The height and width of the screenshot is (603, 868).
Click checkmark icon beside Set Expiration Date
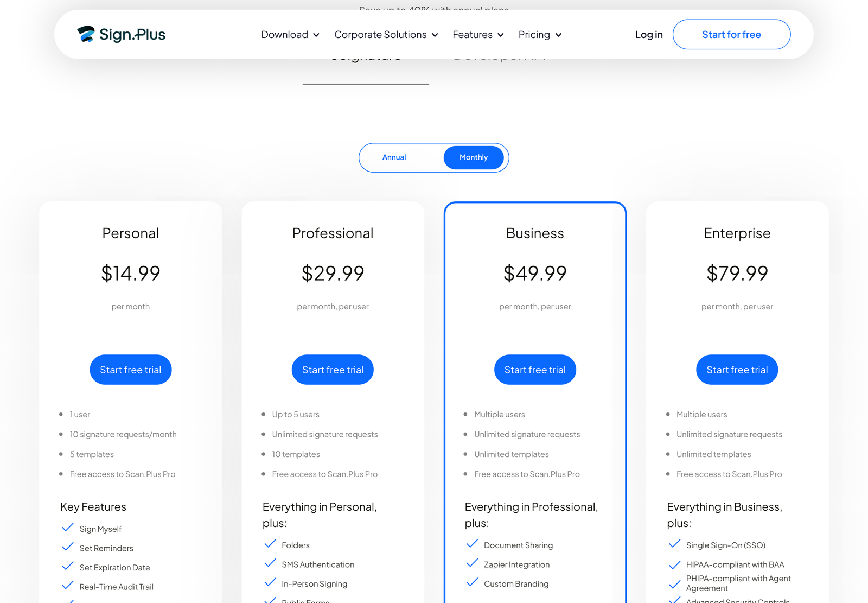(68, 566)
